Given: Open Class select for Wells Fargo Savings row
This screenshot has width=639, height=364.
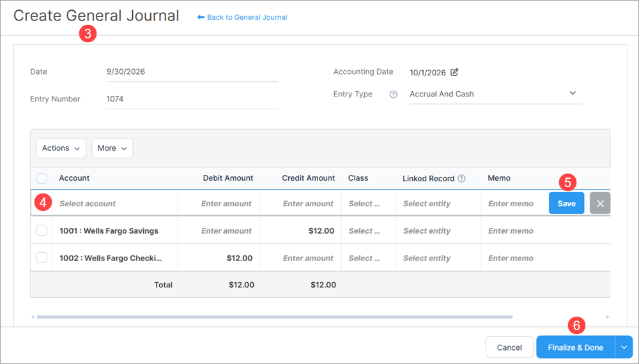Looking at the screenshot, I should (368, 231).
